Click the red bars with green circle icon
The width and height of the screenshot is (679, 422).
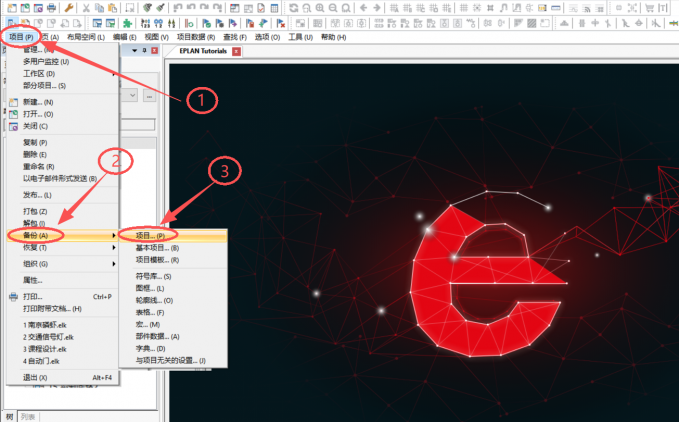click(189, 23)
